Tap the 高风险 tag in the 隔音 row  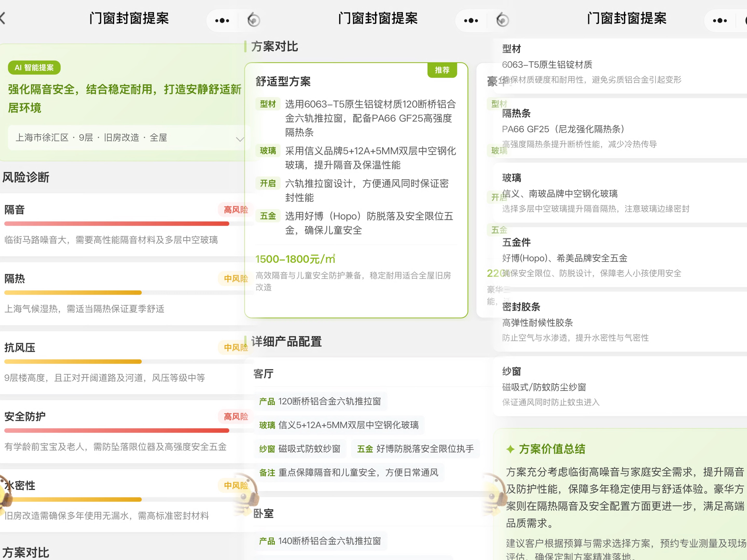(236, 210)
